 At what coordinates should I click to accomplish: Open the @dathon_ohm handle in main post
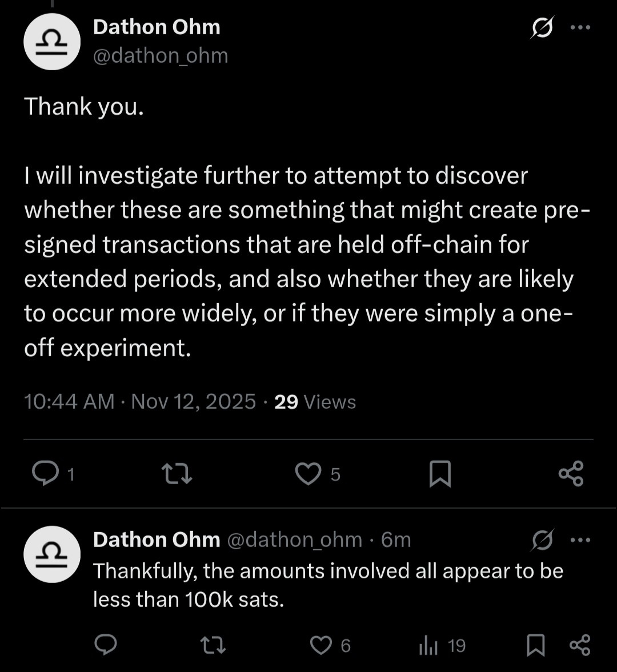point(161,55)
